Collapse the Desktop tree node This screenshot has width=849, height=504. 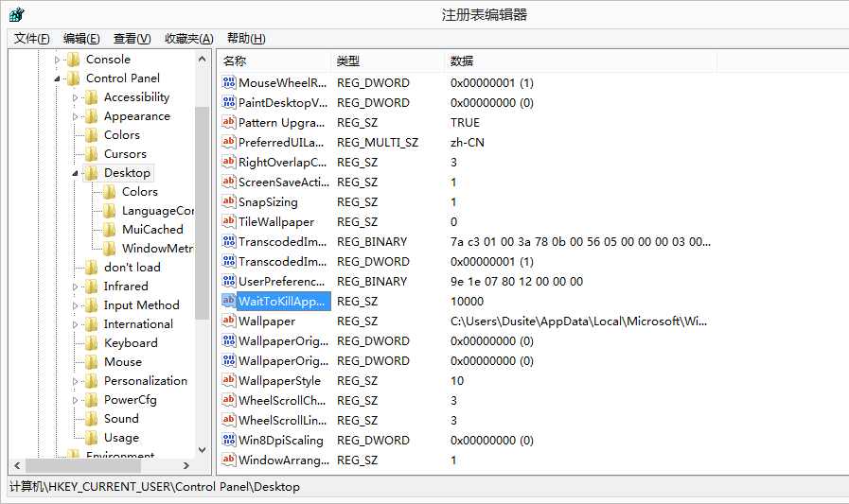75,174
